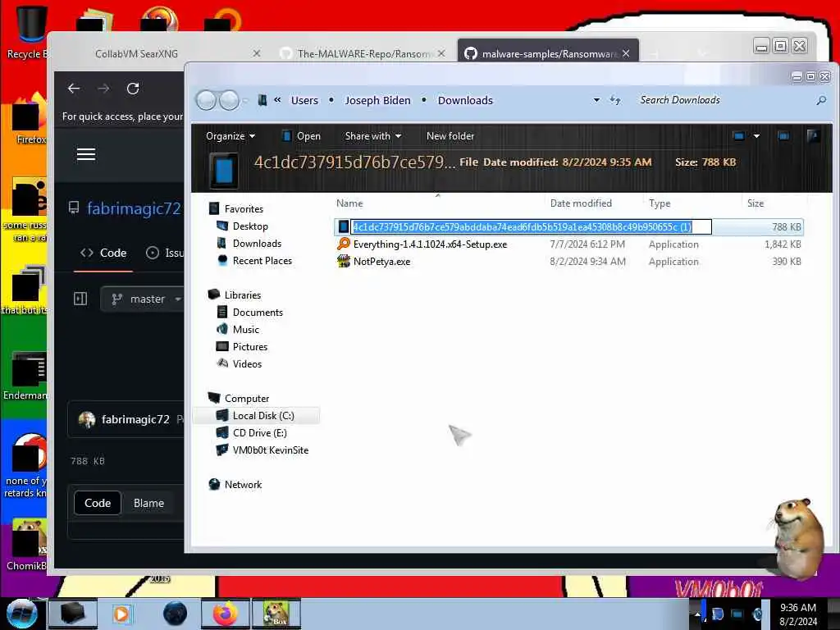This screenshot has height=630, width=840.
Task: Click the Everything setup magnifier icon
Action: click(x=344, y=244)
